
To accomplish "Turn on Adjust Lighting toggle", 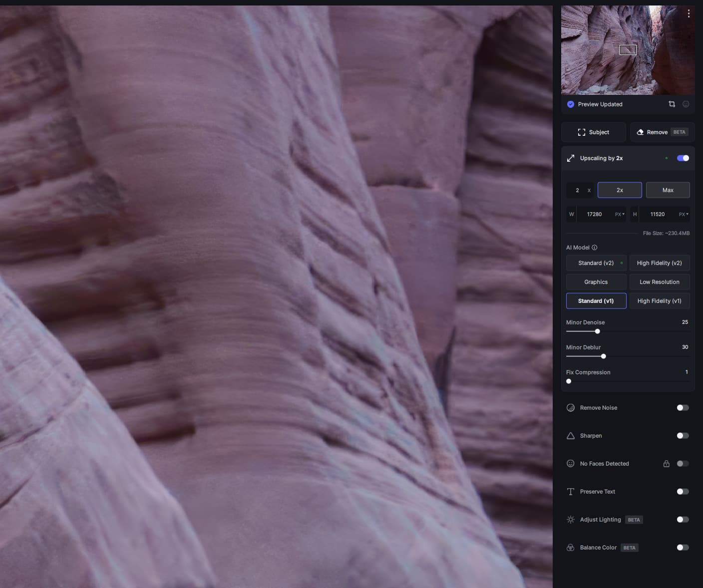I will pyautogui.click(x=683, y=520).
